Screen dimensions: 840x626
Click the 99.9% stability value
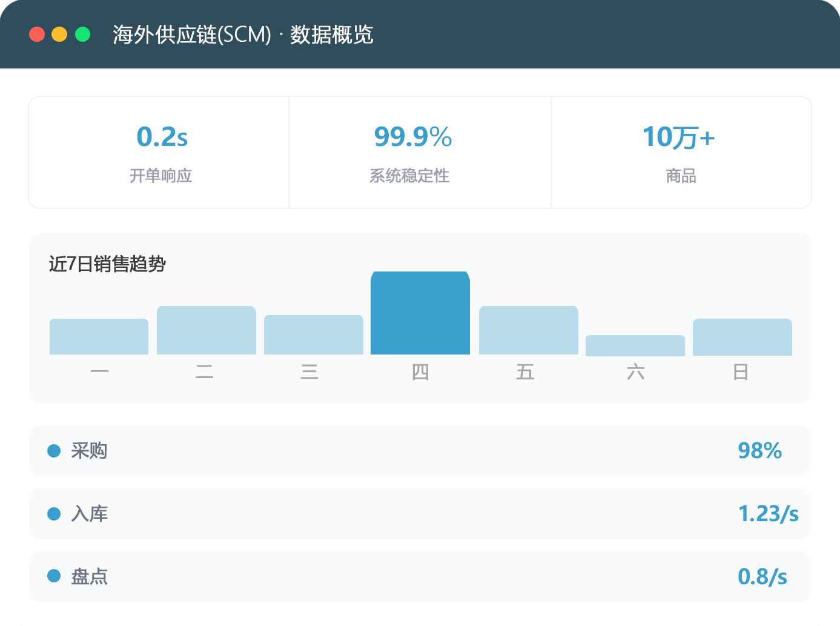pyautogui.click(x=413, y=137)
